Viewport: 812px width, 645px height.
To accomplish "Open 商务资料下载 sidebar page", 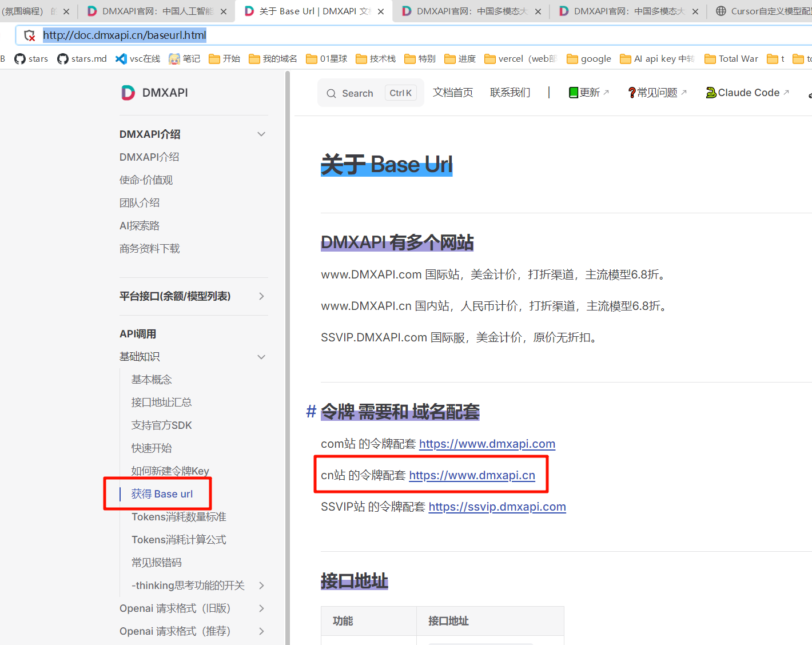I will coord(150,249).
